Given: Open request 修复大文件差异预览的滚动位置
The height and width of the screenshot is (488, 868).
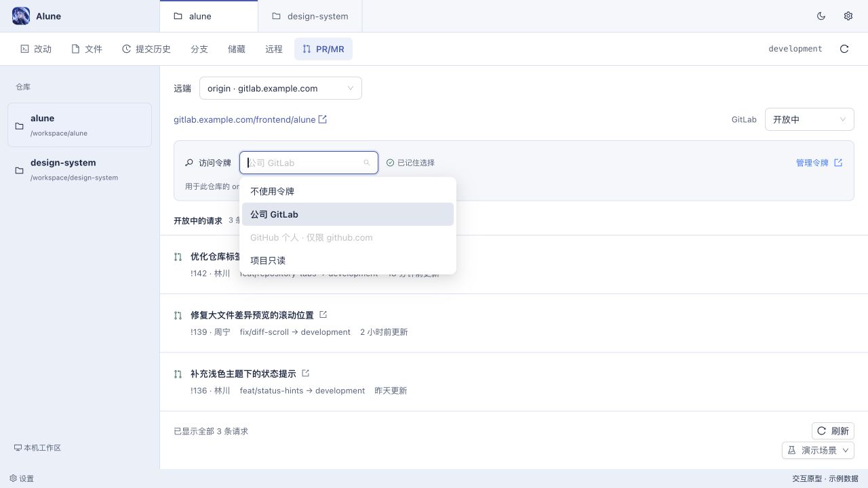Looking at the screenshot, I should coord(252,315).
